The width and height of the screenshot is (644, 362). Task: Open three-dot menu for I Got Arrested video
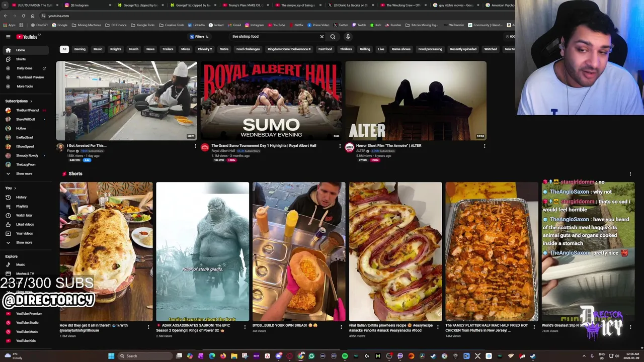(195, 146)
